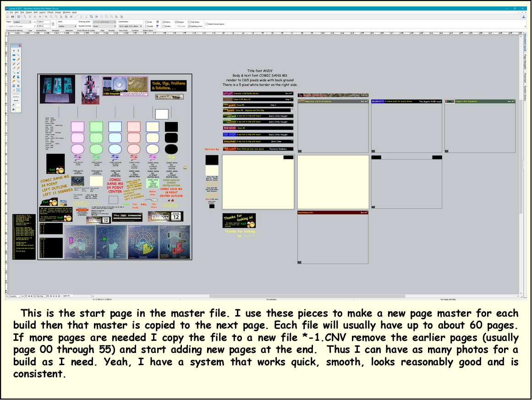Choose the Line drawing tool
Viewport: 532px width, 400px height.
click(x=18, y=55)
